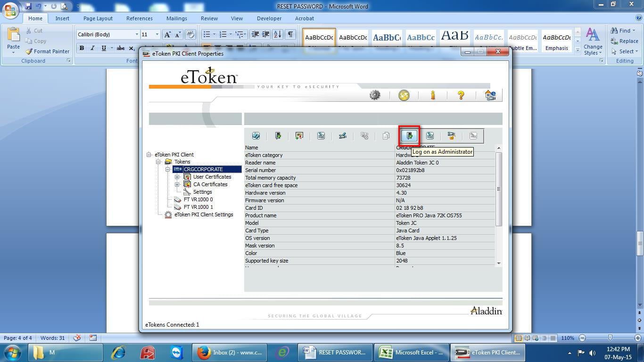
Task: Click the Change Styles button
Action: coord(593,41)
